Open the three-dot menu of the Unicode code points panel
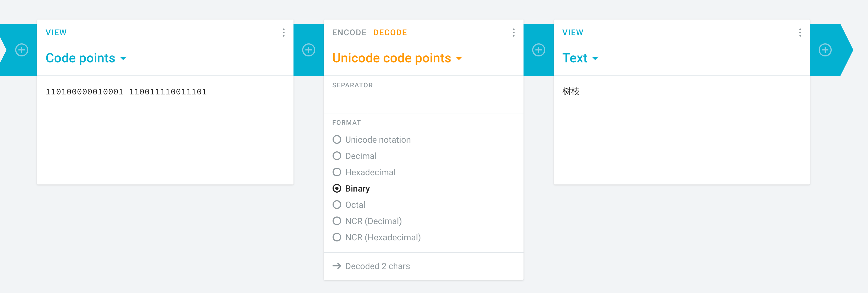 click(x=513, y=32)
